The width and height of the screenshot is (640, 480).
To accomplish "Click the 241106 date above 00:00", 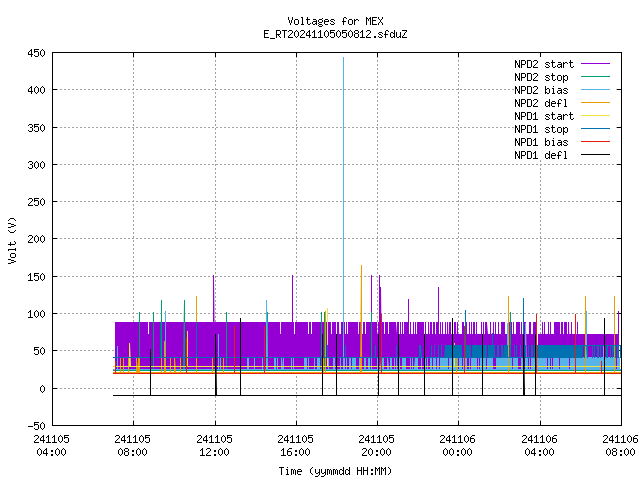I will click(x=457, y=439).
